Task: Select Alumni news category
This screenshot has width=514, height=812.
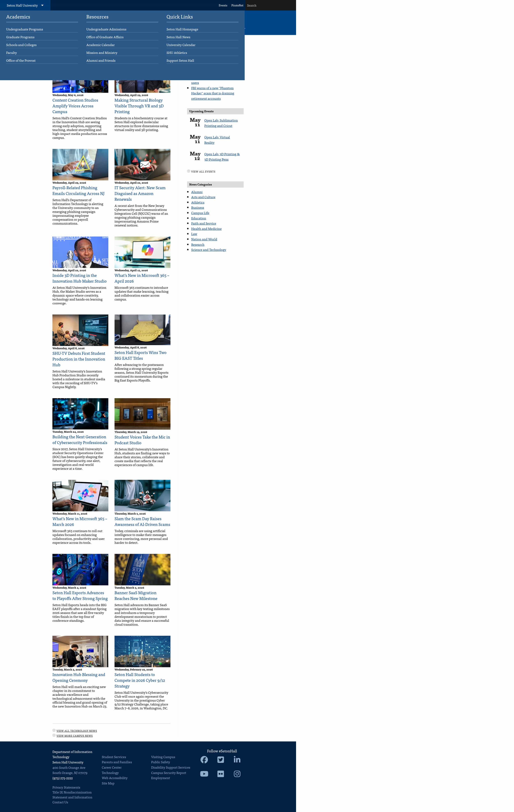Action: 197,192
